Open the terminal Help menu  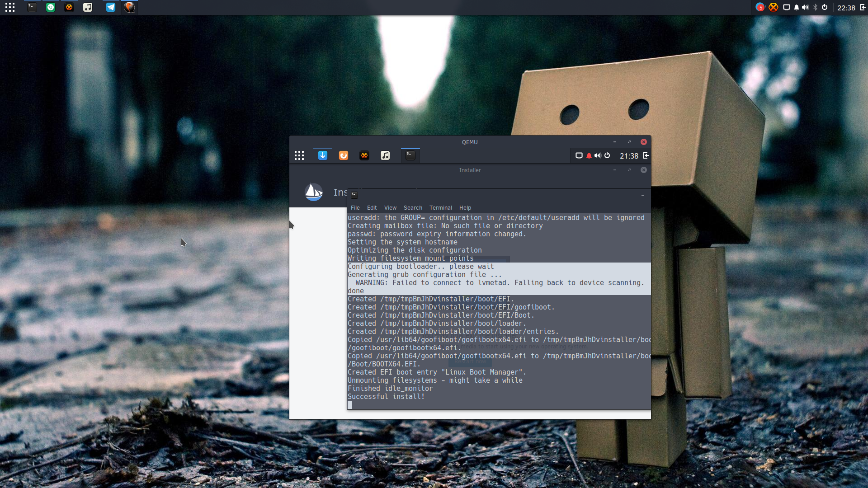[x=465, y=208]
